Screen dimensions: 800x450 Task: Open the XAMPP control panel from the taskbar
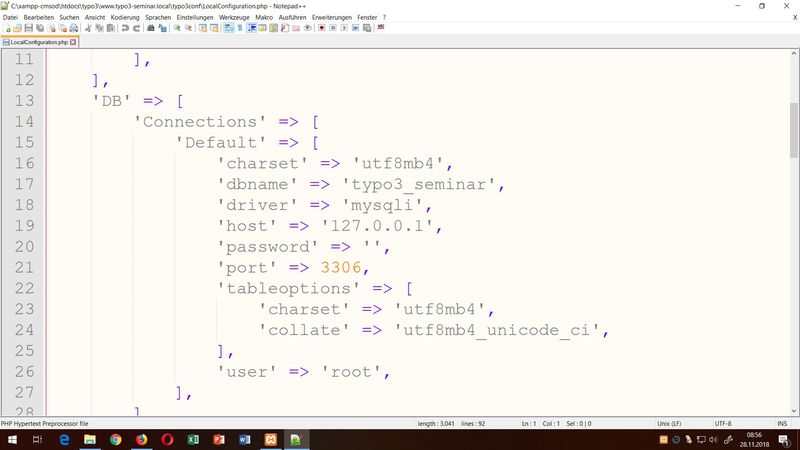pyautogui.click(x=270, y=439)
